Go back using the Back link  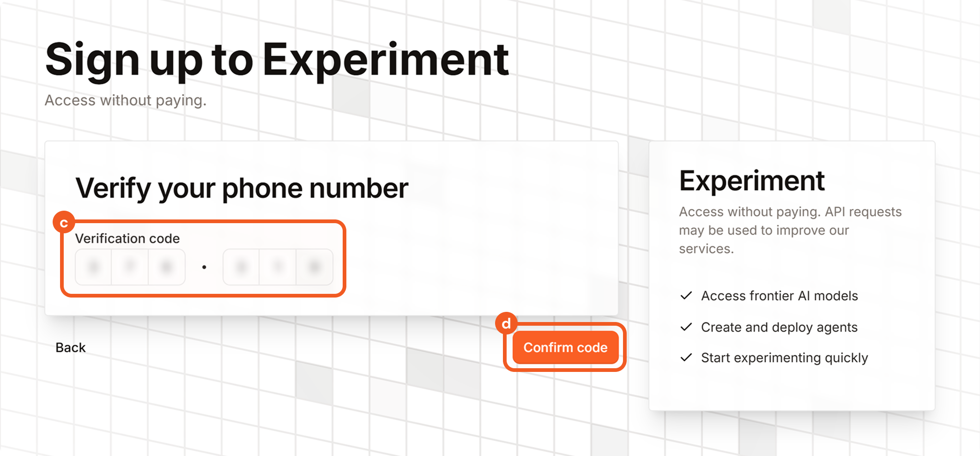[71, 347]
